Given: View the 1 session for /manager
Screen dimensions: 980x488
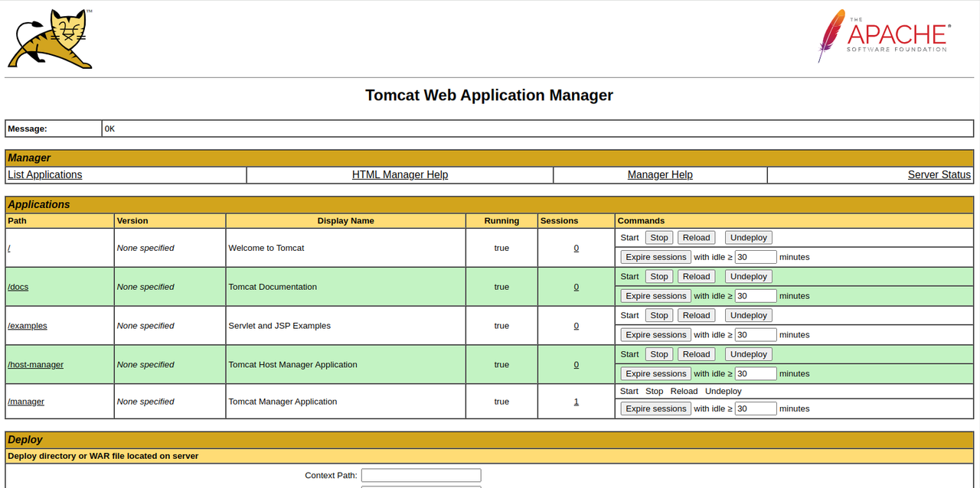Looking at the screenshot, I should tap(577, 402).
